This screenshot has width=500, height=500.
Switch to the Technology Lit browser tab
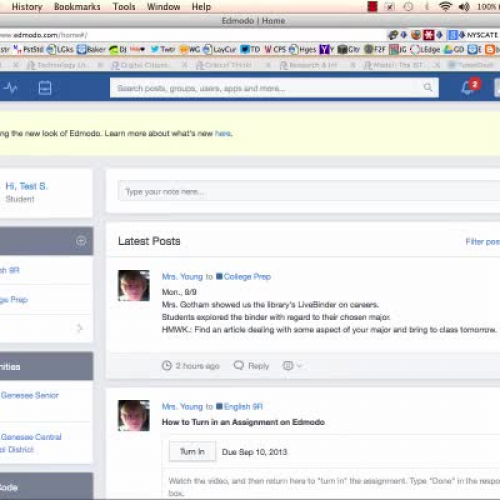tap(57, 65)
